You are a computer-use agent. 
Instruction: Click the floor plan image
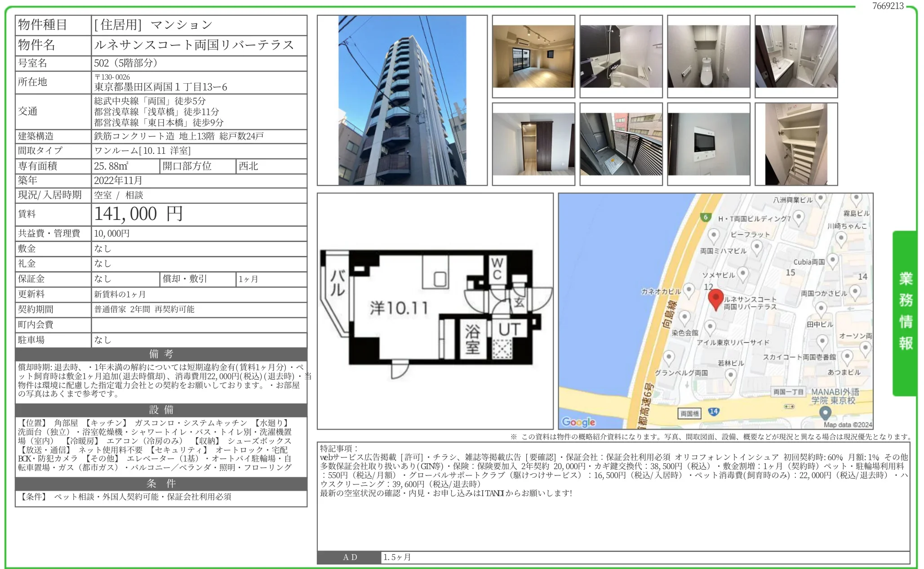(435, 311)
